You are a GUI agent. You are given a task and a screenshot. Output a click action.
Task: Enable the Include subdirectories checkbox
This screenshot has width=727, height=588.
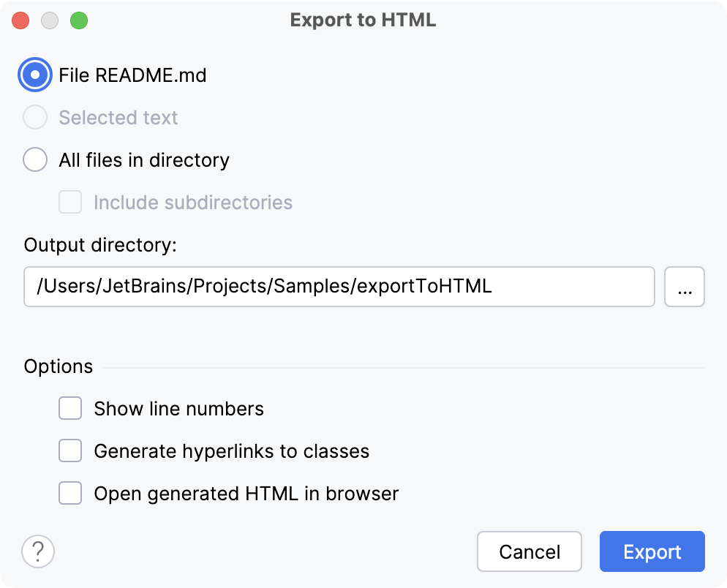(x=70, y=202)
